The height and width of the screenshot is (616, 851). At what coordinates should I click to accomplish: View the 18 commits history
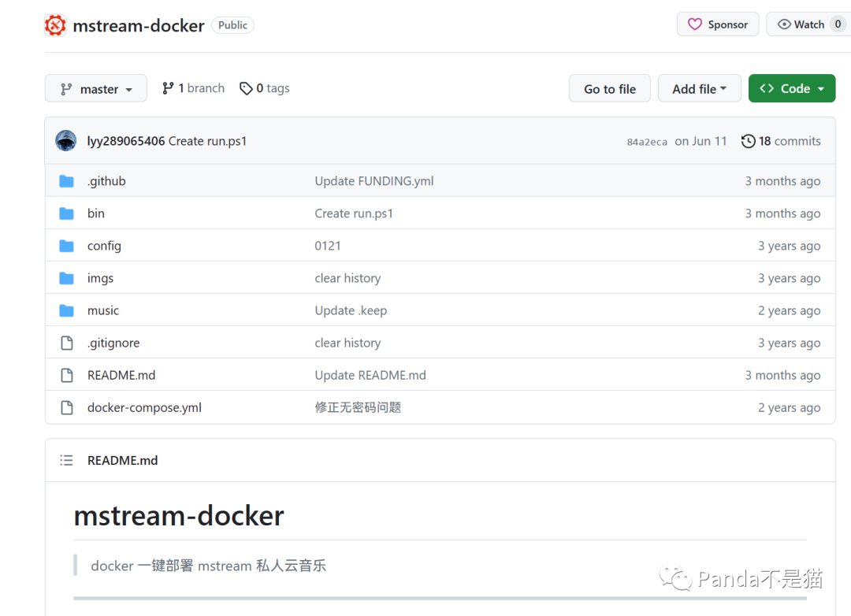point(781,141)
